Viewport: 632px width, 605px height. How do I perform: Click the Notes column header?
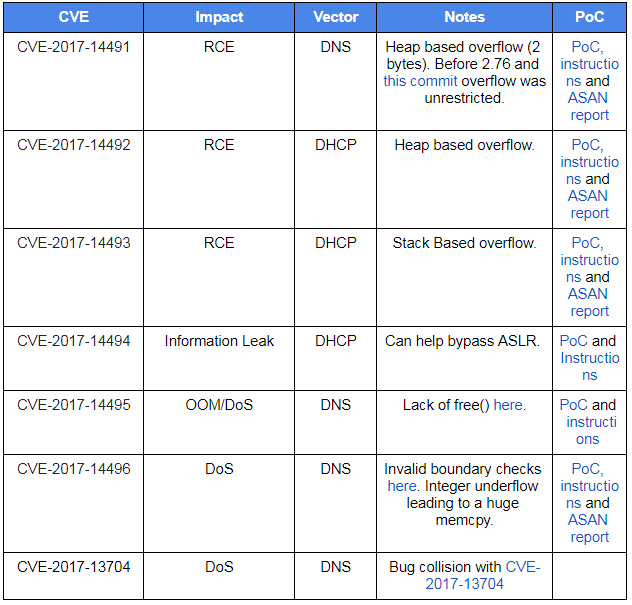464,17
